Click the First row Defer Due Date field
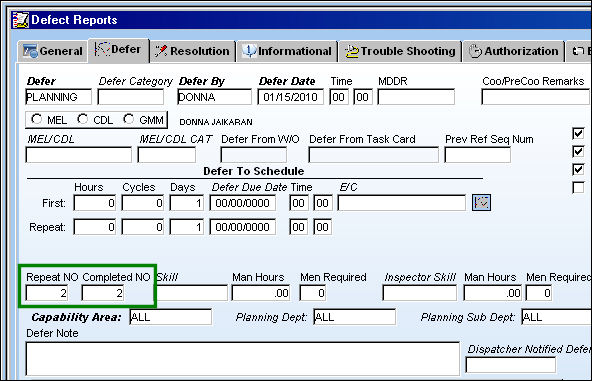Viewport: 592px width, 381px height. pyautogui.click(x=243, y=203)
